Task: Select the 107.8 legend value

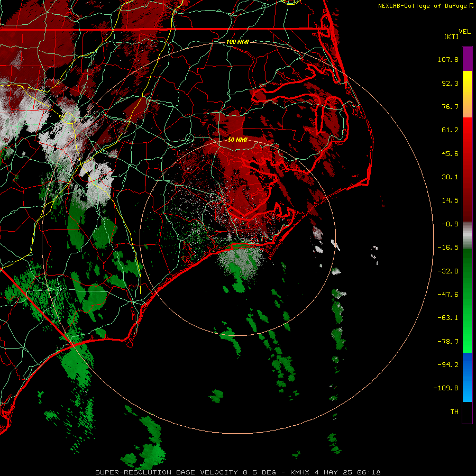Action: pos(448,59)
